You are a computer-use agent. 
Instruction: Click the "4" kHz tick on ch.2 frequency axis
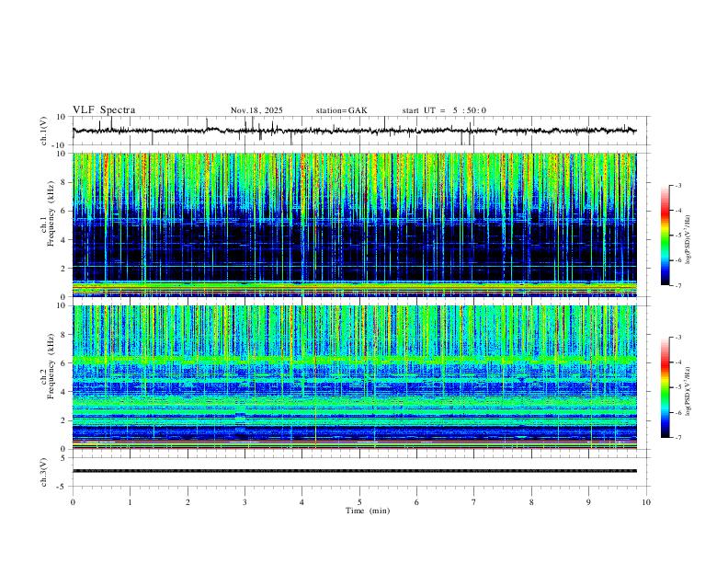pos(64,392)
